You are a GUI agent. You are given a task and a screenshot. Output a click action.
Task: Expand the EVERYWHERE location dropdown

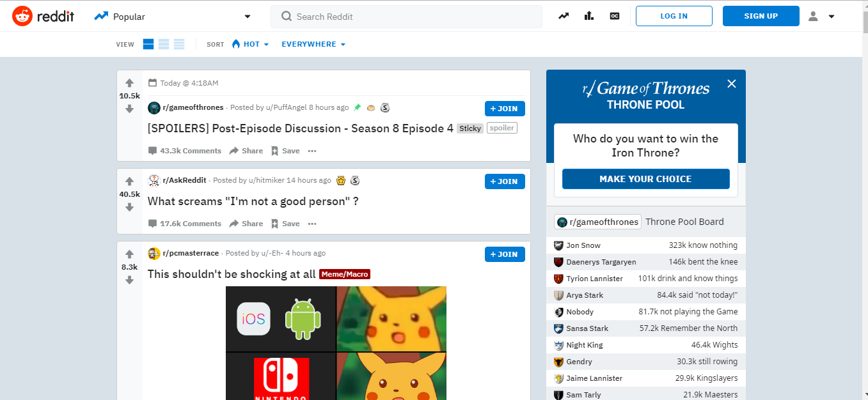click(313, 44)
